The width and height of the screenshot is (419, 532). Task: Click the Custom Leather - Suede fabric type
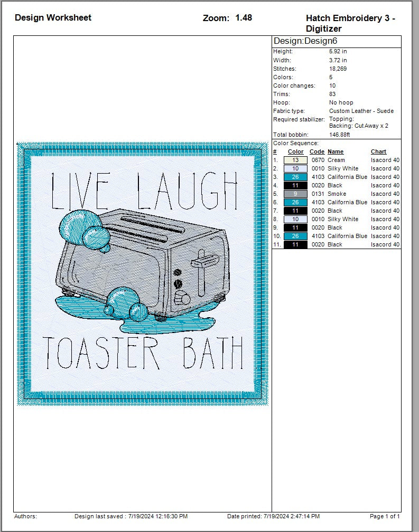click(x=361, y=111)
